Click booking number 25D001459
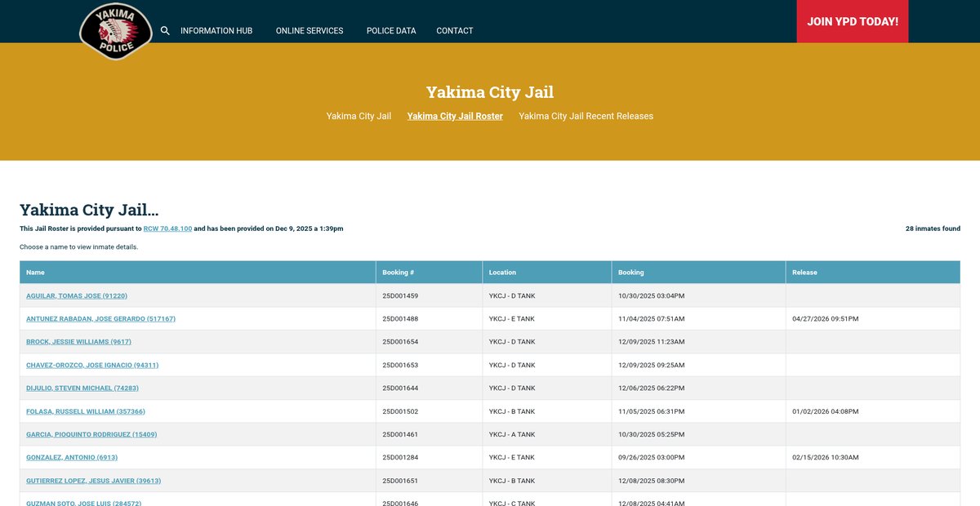The width and height of the screenshot is (980, 506). 400,295
